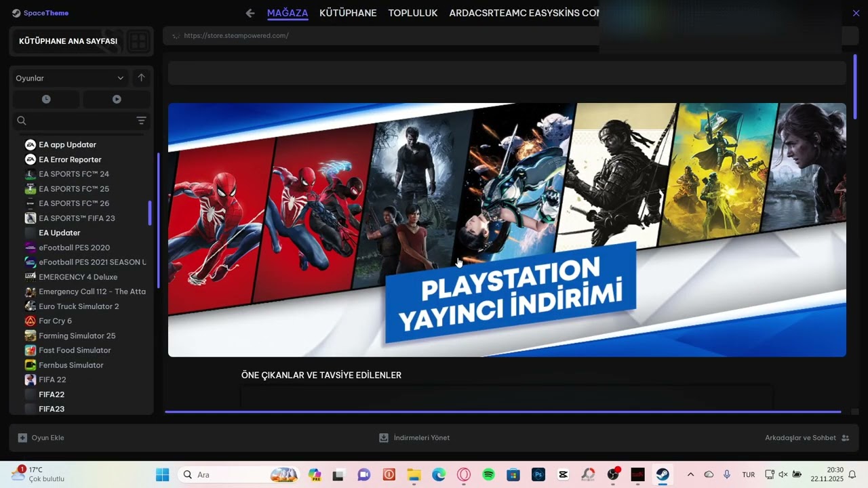The width and height of the screenshot is (868, 488).
Task: Open the ARDACSRTEAMC EASYSKİNS profile tab
Action: pyautogui.click(x=524, y=13)
